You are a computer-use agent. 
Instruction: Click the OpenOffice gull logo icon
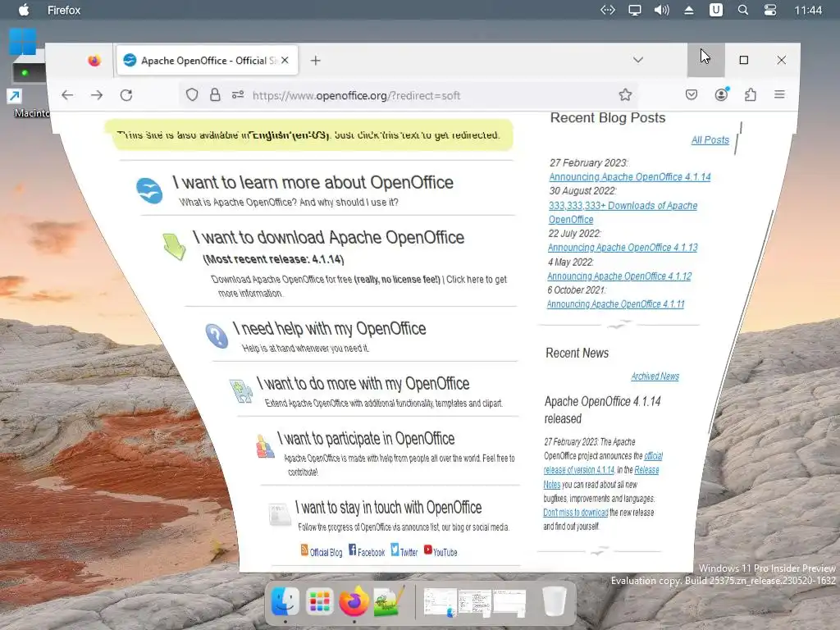click(149, 190)
